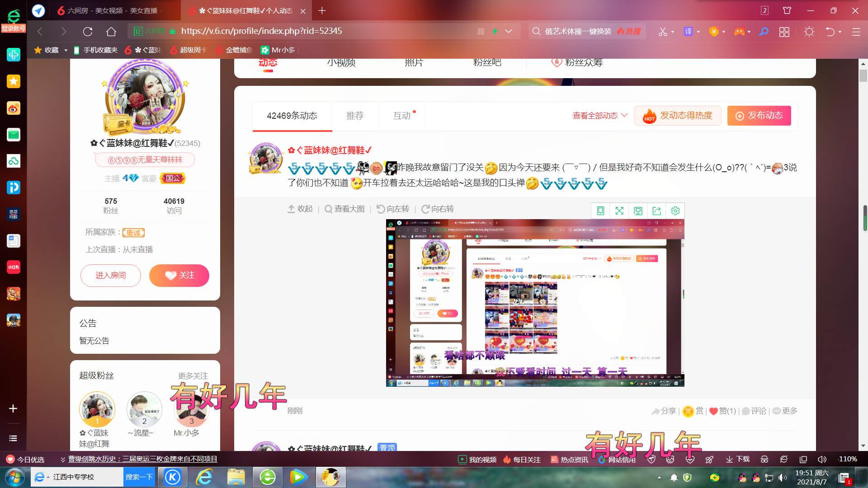Screen dimensions: 868x488
Task: Open the apps grid icon in toolbar
Action: [x=784, y=32]
